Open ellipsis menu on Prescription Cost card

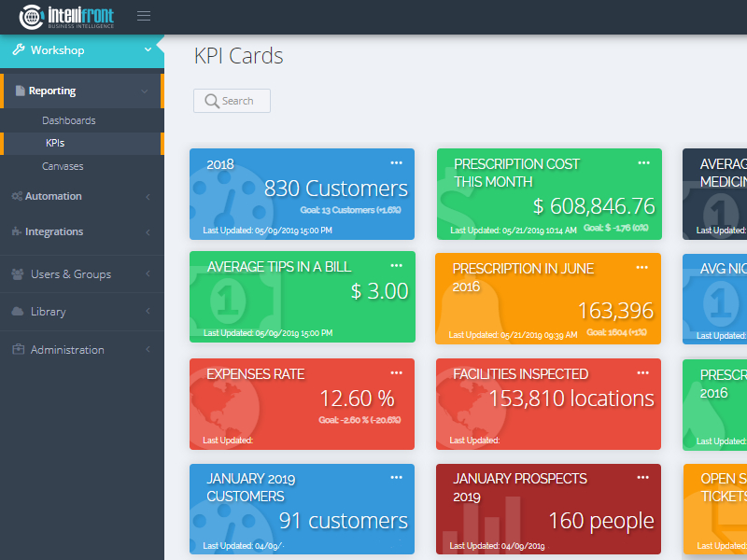tap(643, 162)
